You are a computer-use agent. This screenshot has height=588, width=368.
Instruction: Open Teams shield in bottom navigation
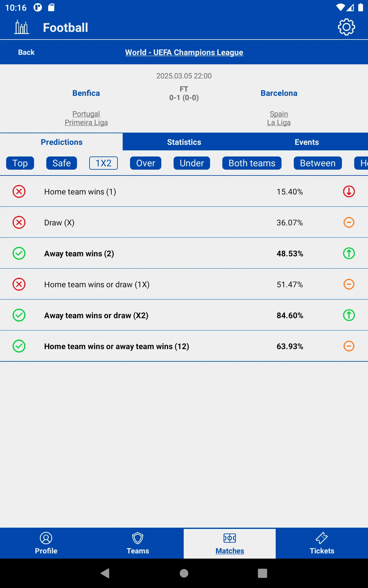[x=138, y=543]
